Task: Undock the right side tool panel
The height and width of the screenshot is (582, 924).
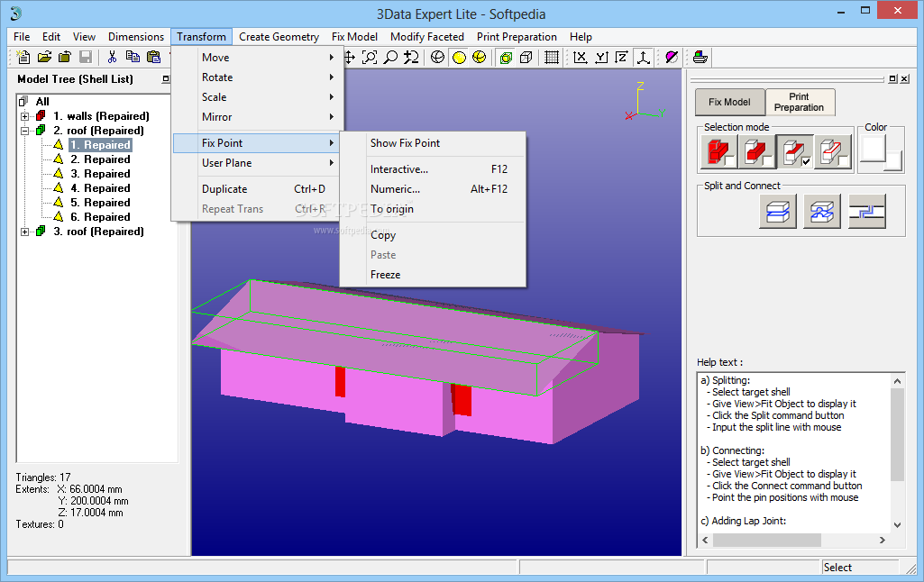Action: (892, 79)
